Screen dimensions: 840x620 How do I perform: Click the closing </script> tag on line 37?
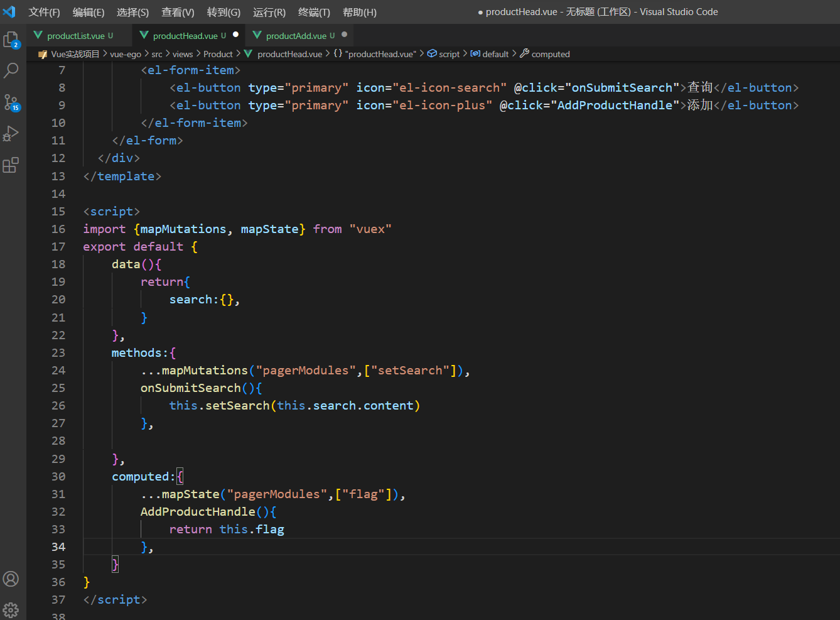(x=116, y=600)
